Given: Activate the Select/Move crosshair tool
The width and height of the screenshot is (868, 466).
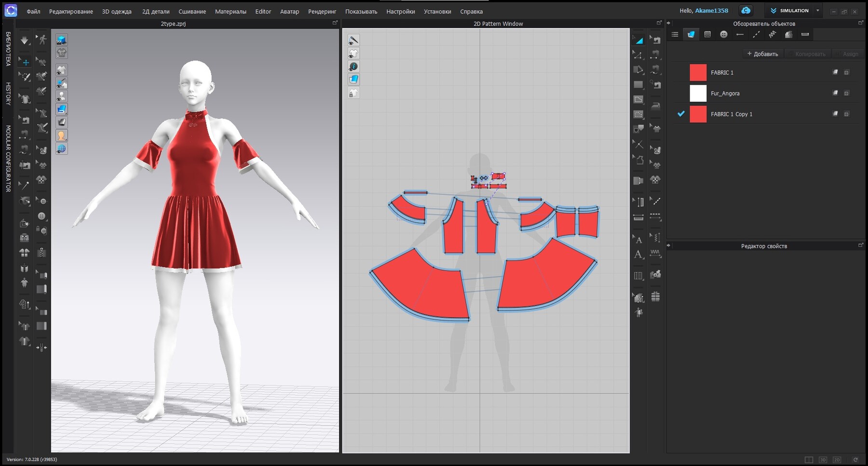Looking at the screenshot, I should pyautogui.click(x=25, y=62).
